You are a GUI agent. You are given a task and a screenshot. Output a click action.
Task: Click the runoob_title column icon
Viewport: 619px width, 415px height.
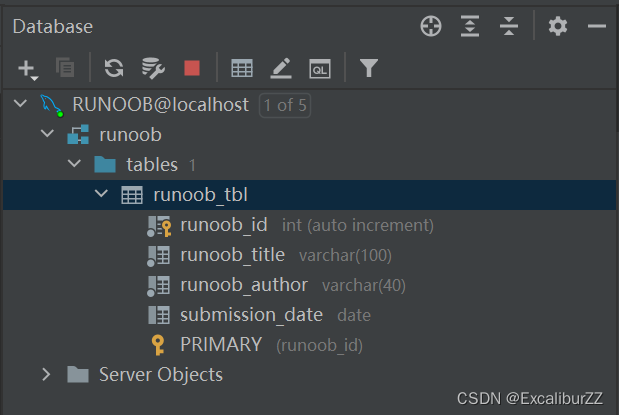[x=158, y=256]
